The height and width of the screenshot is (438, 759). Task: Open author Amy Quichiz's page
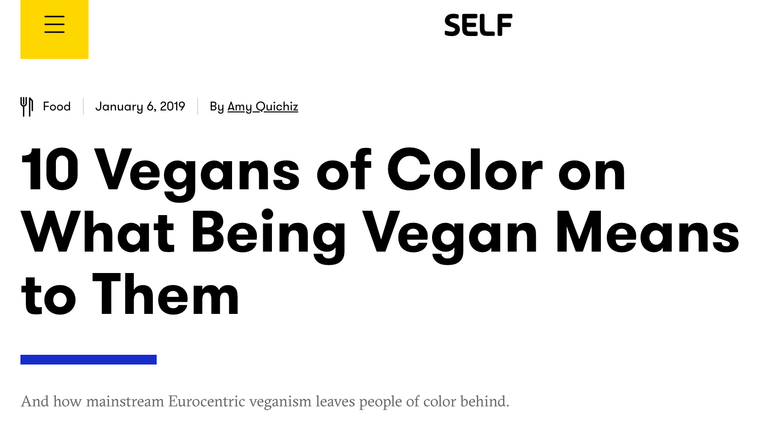coord(263,107)
